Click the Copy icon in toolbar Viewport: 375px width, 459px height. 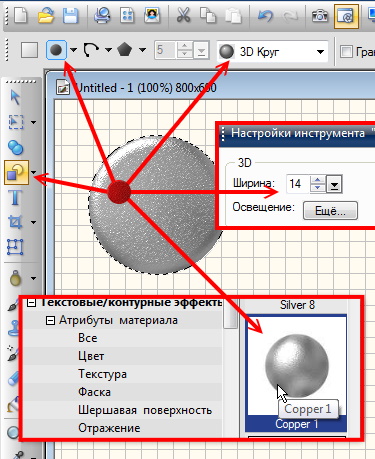(208, 16)
